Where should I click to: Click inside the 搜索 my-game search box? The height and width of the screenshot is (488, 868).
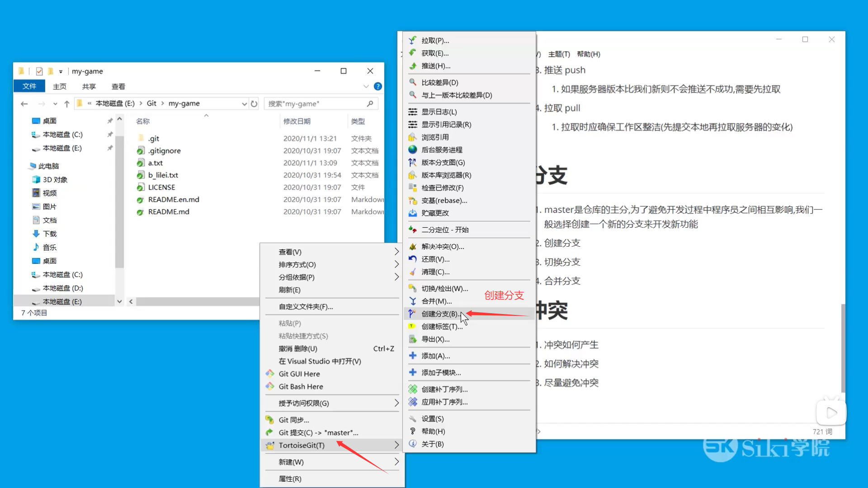312,103
